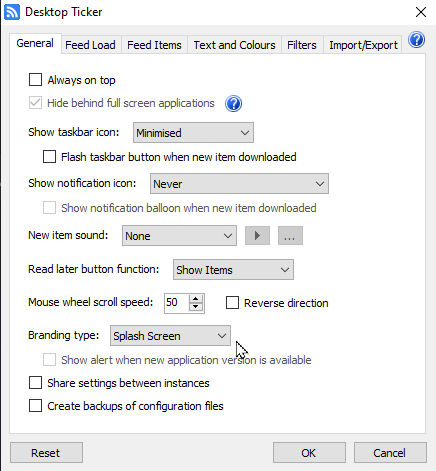Image resolution: width=436 pixels, height=471 pixels.
Task: Open the Branding type dropdown
Action: tap(170, 336)
